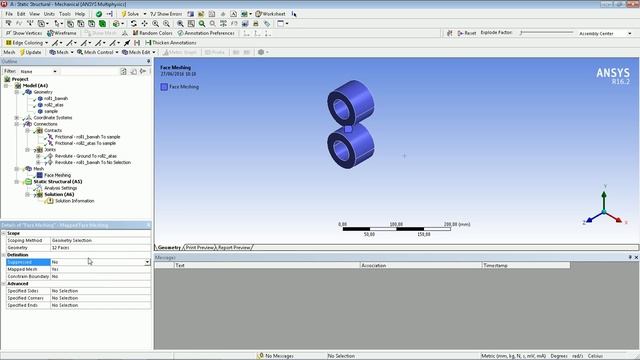The width and height of the screenshot is (640, 360).
Task: Collapse the Contacts tree node
Action: point(27,131)
